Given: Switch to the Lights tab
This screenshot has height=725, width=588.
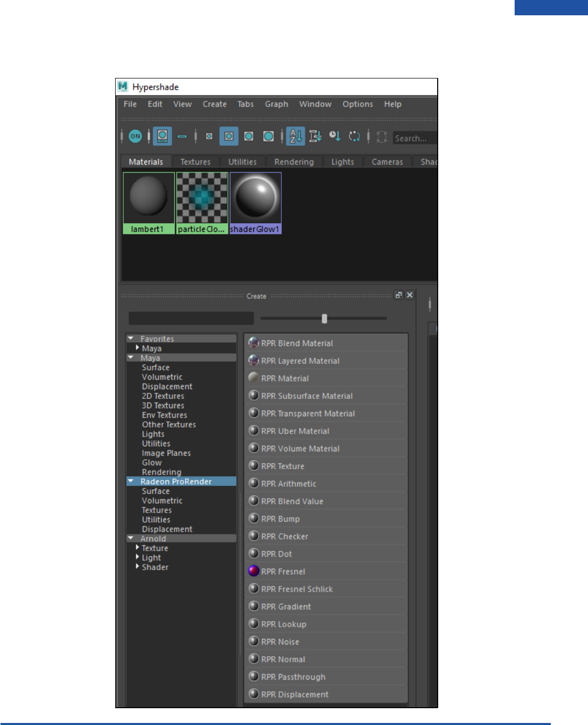Looking at the screenshot, I should [x=342, y=162].
